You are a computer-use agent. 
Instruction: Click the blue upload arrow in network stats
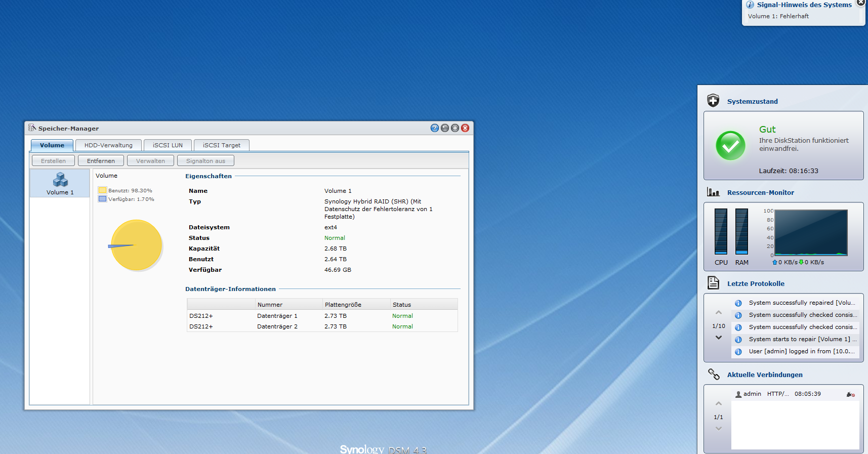[774, 262]
